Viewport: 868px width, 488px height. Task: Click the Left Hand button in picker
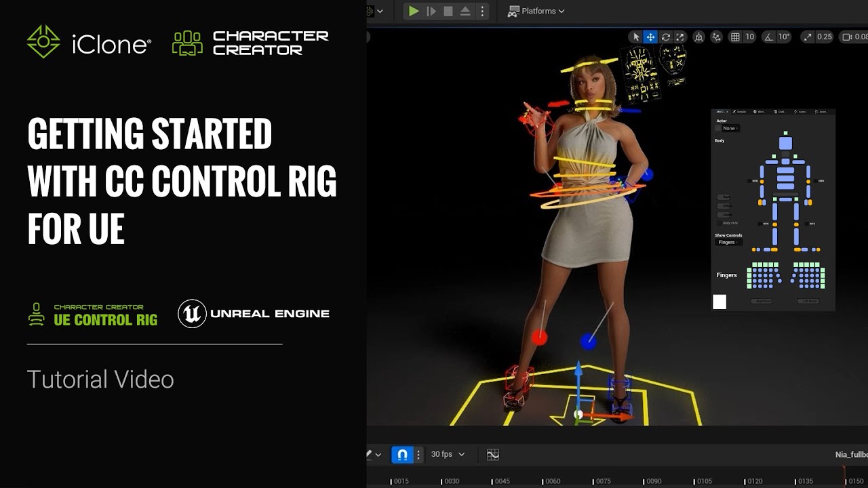click(x=808, y=301)
